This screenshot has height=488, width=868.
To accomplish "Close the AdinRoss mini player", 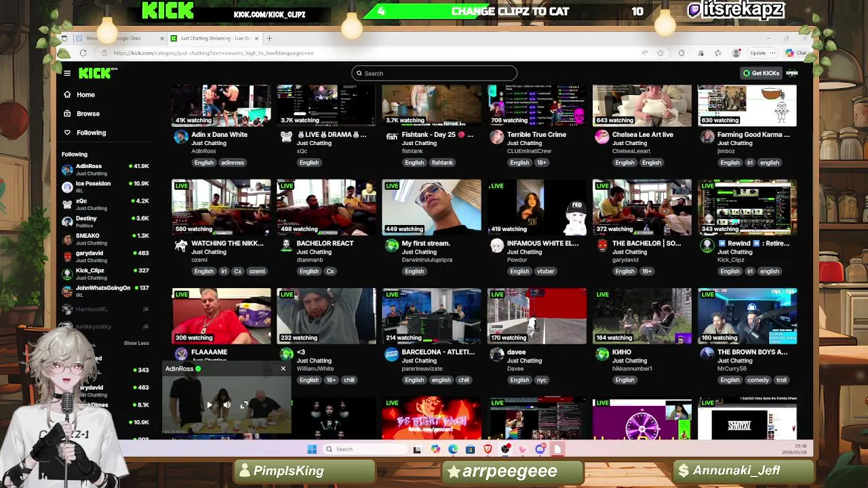I will [x=283, y=369].
